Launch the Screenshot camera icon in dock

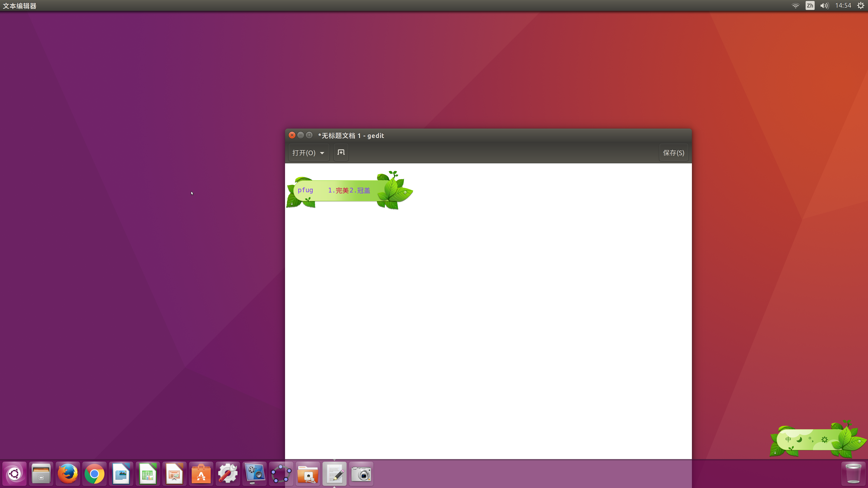point(361,474)
